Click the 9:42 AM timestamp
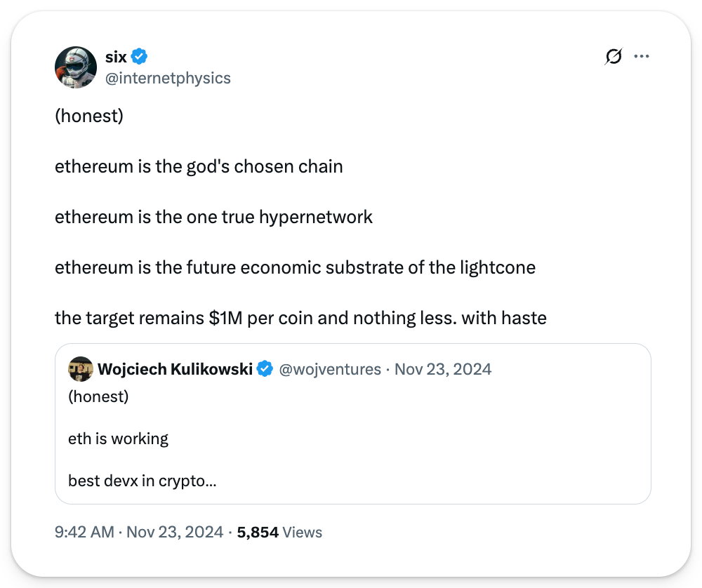The height and width of the screenshot is (588, 702). pos(84,532)
